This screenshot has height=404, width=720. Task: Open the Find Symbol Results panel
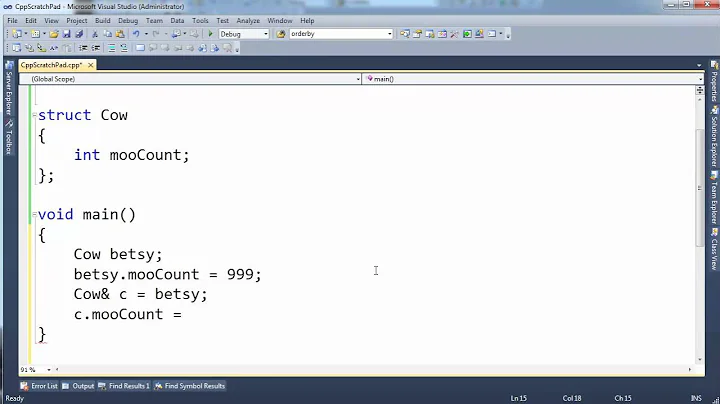[190, 386]
